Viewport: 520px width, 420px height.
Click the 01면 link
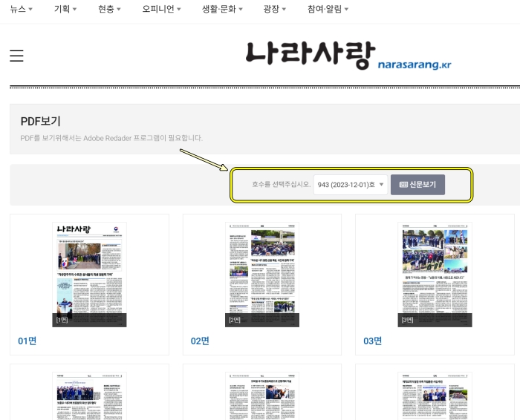click(x=27, y=341)
